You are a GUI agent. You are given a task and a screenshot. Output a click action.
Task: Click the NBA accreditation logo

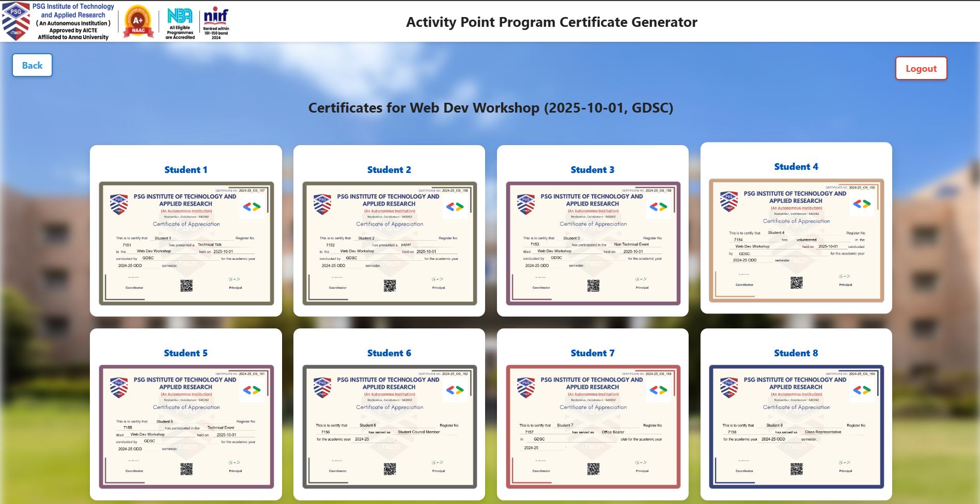(180, 23)
